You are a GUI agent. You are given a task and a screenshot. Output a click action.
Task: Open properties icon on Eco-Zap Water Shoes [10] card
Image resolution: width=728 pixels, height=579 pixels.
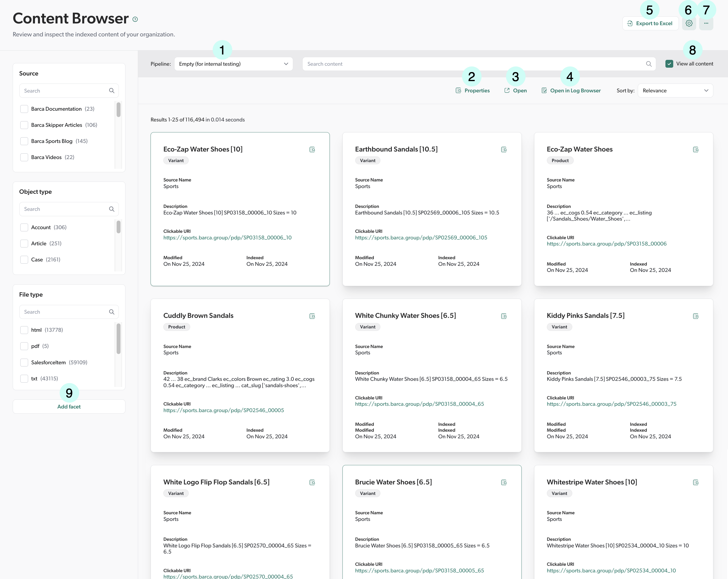point(312,150)
